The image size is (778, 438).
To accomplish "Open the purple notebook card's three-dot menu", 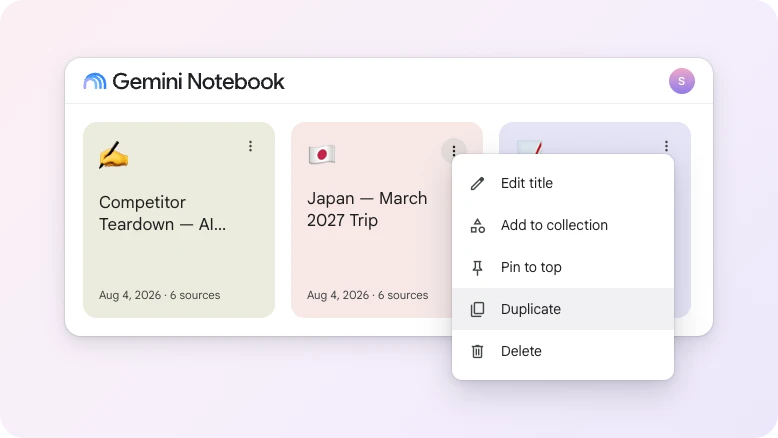I will pos(666,146).
